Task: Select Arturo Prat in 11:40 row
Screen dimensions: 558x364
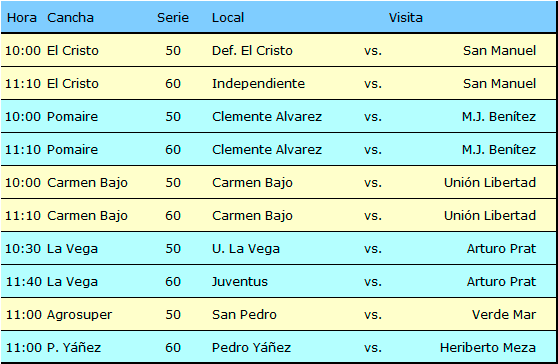Action: [x=501, y=282]
